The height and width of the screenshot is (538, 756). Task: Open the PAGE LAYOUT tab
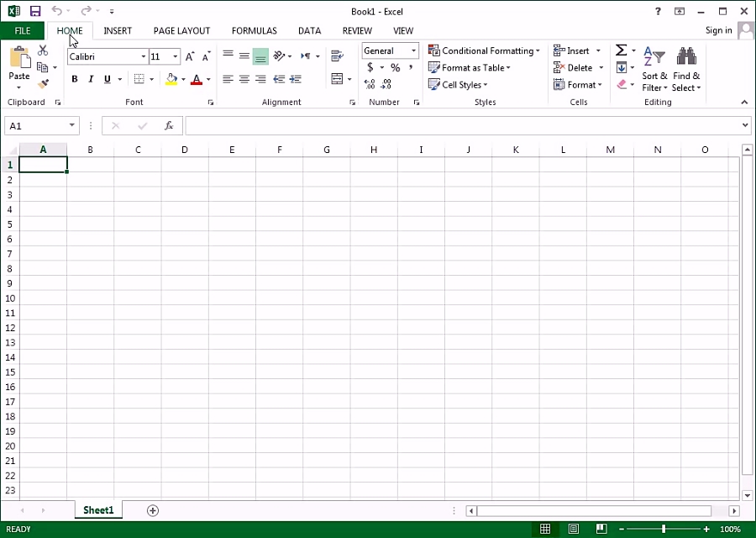click(181, 31)
